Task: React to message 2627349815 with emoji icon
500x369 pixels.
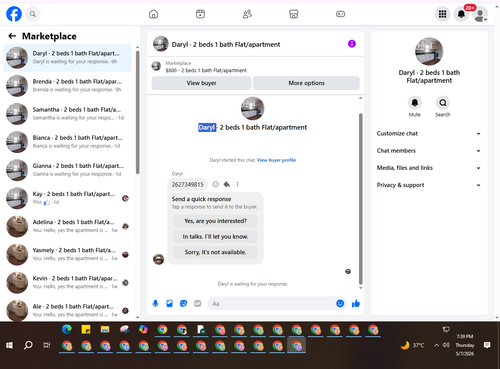Action: (216, 184)
